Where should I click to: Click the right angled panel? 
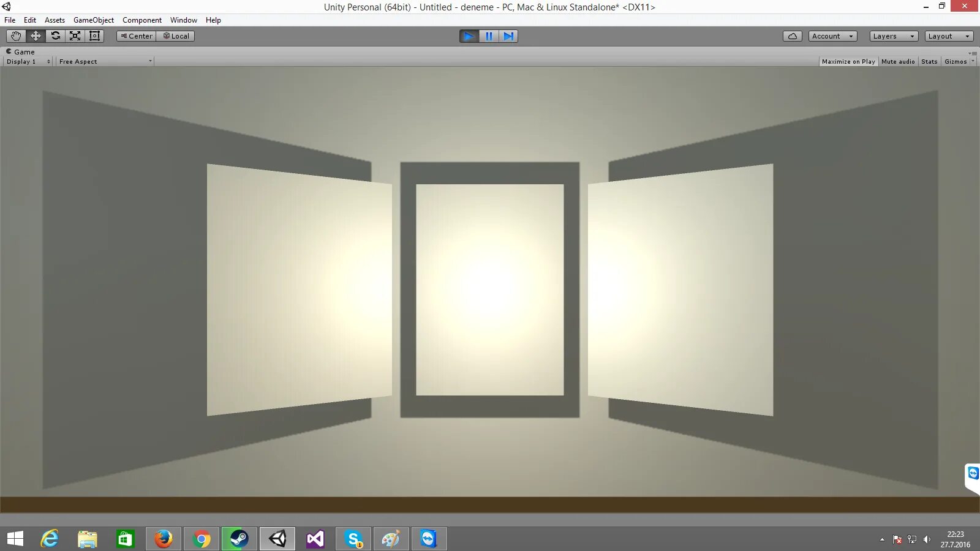pyautogui.click(x=680, y=290)
